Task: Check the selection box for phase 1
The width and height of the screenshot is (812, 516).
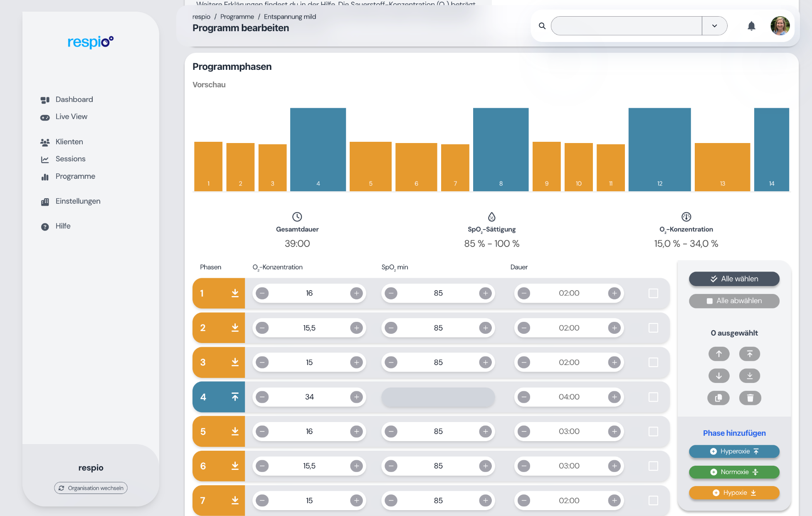Action: (x=653, y=293)
